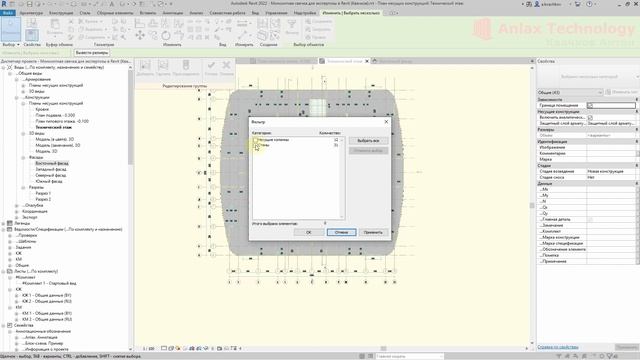Click the Легенды node icon in project browser
The image size is (640, 360).
point(10,223)
